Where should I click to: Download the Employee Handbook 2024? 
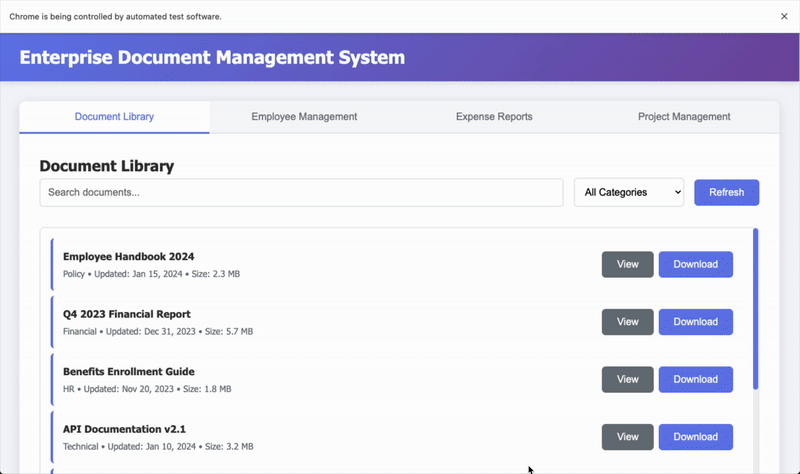click(695, 264)
